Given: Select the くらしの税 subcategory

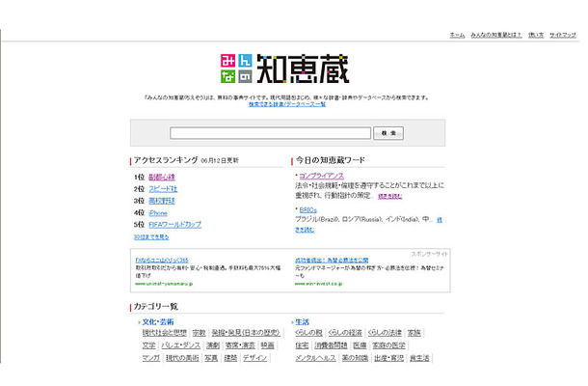Looking at the screenshot, I should (x=308, y=333).
